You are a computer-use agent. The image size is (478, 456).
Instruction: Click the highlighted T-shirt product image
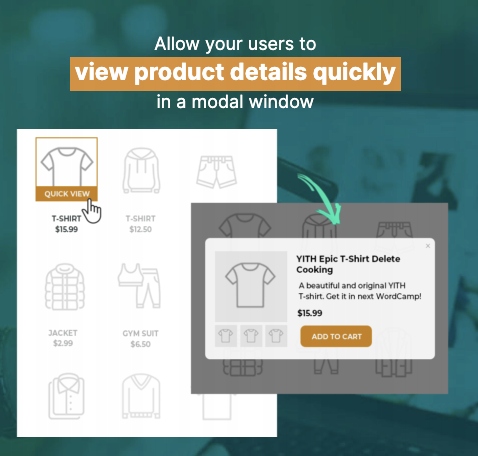pyautogui.click(x=67, y=163)
